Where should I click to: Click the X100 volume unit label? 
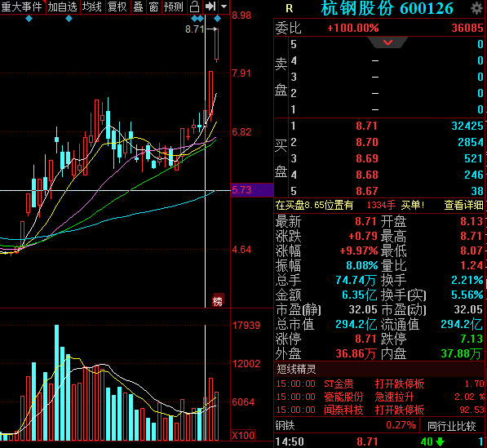pyautogui.click(x=243, y=435)
